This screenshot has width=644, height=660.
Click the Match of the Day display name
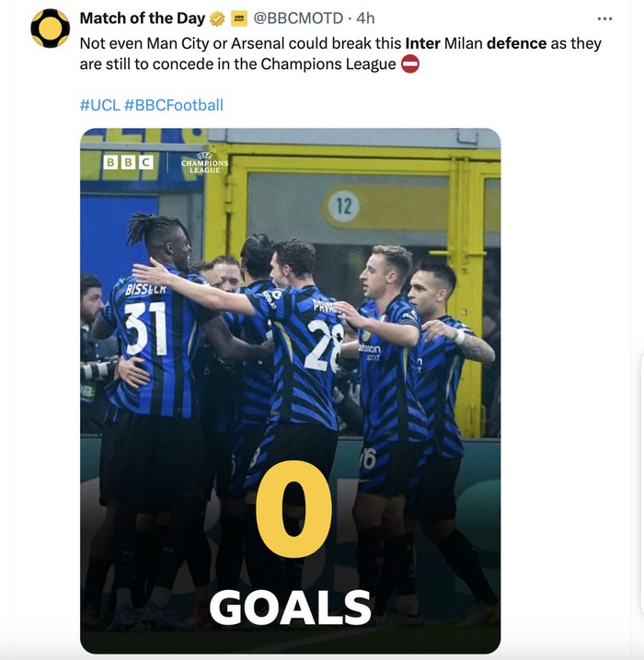(x=143, y=18)
